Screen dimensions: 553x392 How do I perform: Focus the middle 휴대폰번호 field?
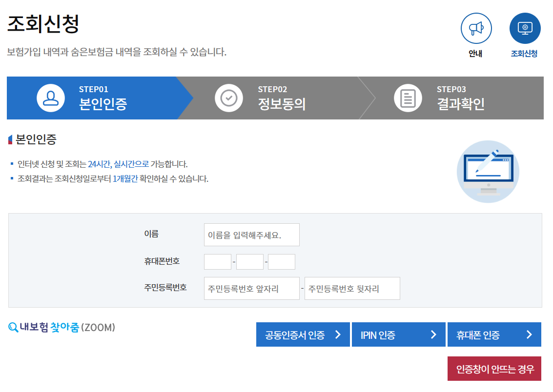pyautogui.click(x=250, y=262)
